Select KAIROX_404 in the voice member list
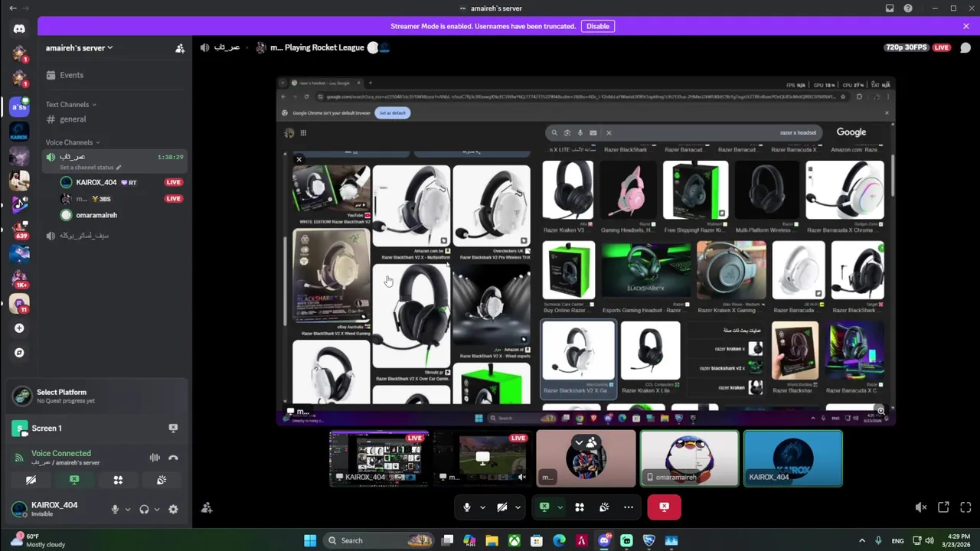 coord(121,182)
